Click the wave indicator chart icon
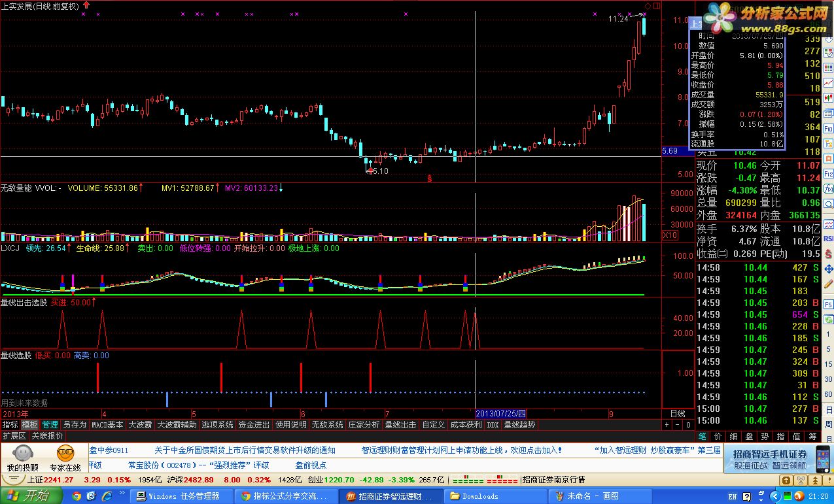Viewport: 834px width, 504px height. click(x=829, y=224)
